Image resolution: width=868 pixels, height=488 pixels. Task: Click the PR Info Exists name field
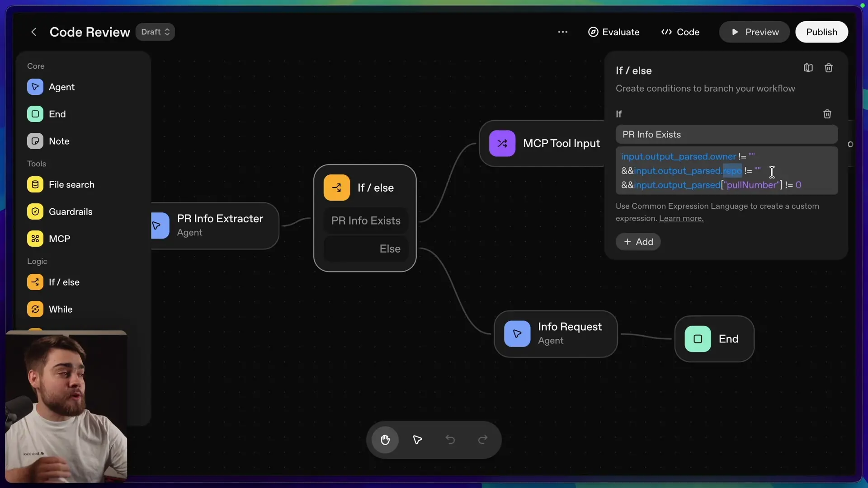coord(726,135)
